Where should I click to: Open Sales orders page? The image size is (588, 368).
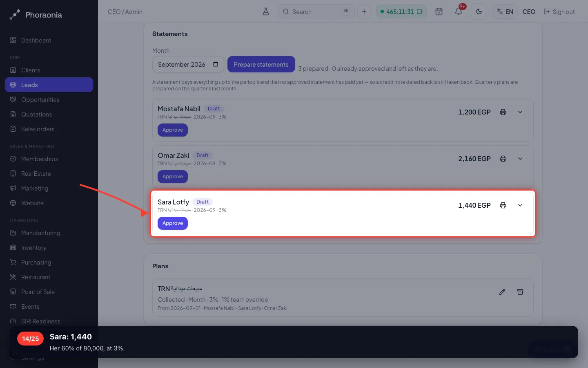point(49,129)
